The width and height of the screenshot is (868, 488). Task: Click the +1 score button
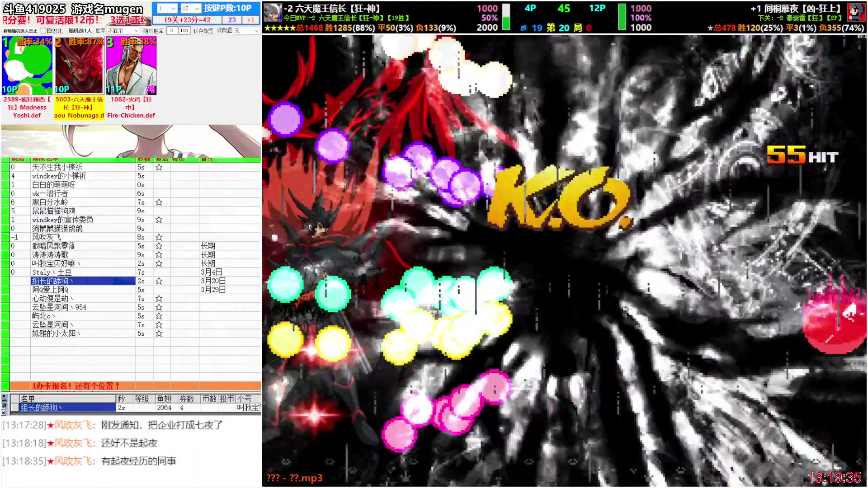pos(250,20)
